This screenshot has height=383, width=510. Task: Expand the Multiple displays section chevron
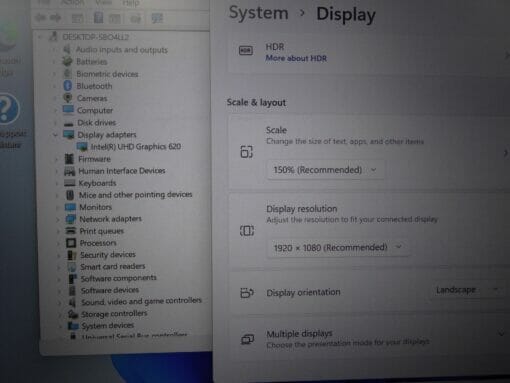click(x=501, y=333)
